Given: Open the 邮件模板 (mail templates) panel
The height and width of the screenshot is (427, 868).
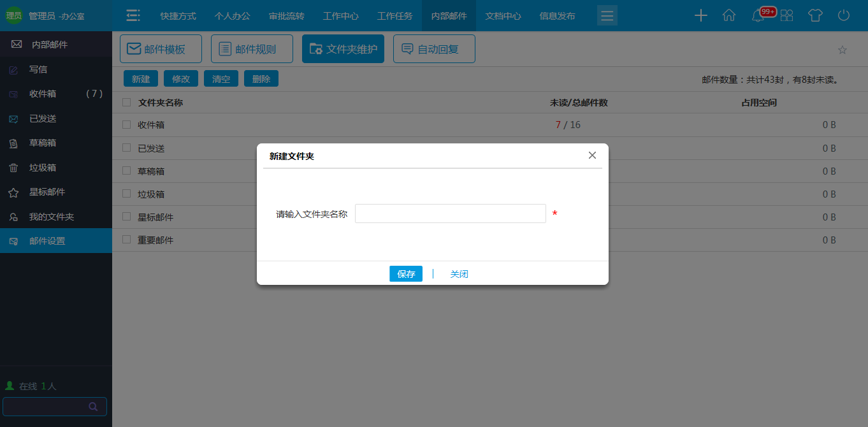Looking at the screenshot, I should [159, 48].
